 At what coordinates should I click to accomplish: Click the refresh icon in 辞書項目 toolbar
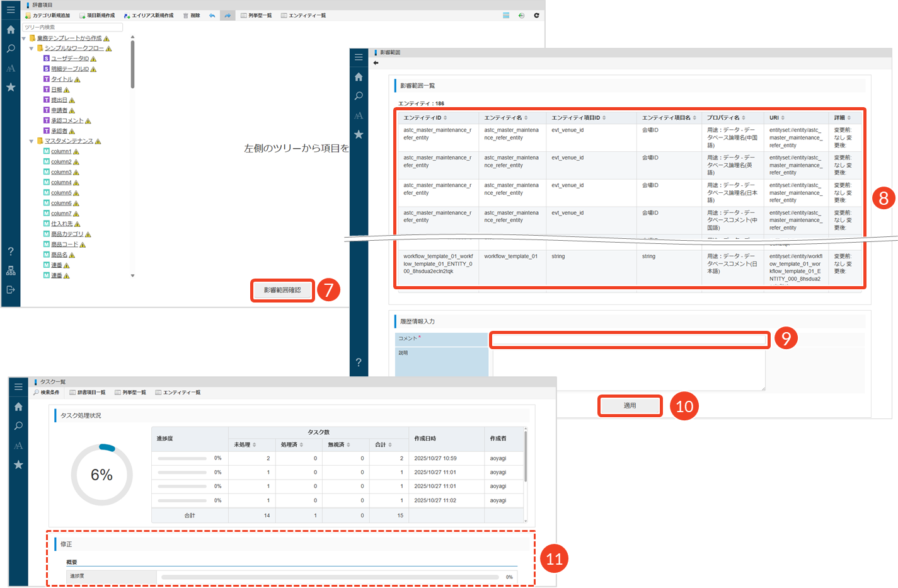(x=536, y=15)
